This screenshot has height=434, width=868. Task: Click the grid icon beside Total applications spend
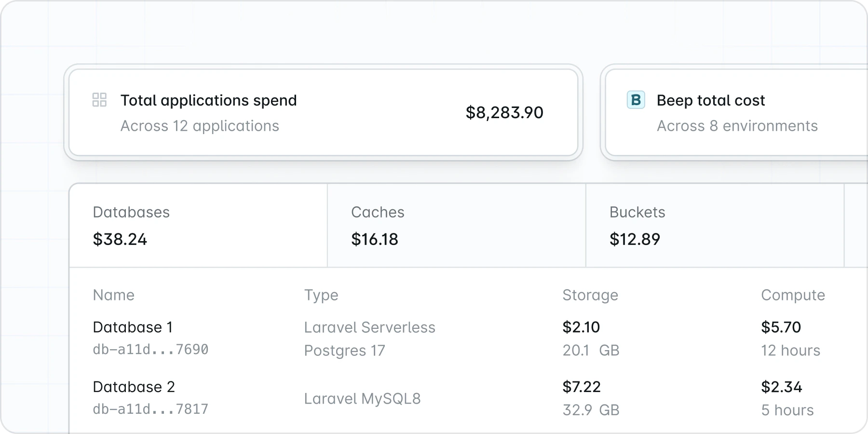click(x=99, y=100)
